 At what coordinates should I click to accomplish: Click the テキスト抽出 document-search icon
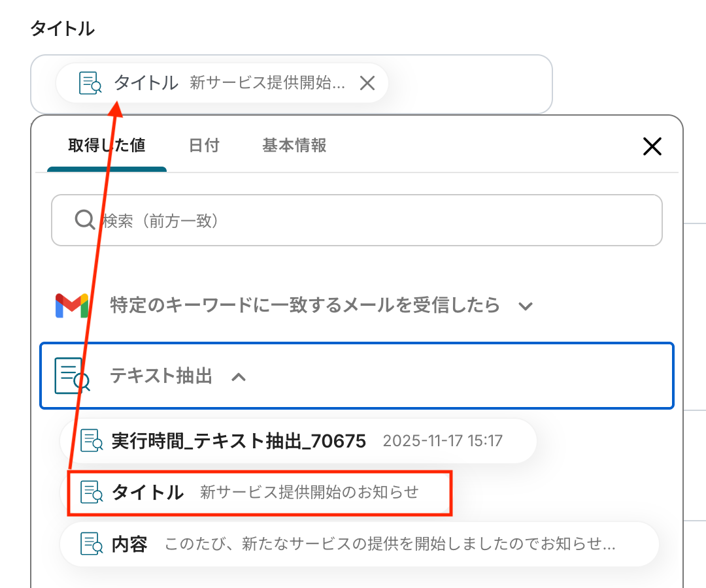(x=71, y=376)
